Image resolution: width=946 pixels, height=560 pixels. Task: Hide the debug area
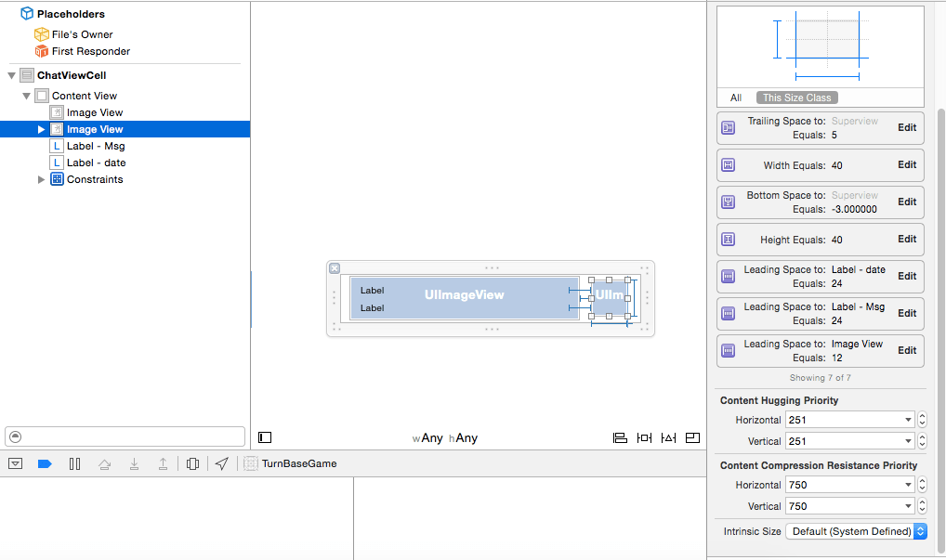pyautogui.click(x=15, y=463)
